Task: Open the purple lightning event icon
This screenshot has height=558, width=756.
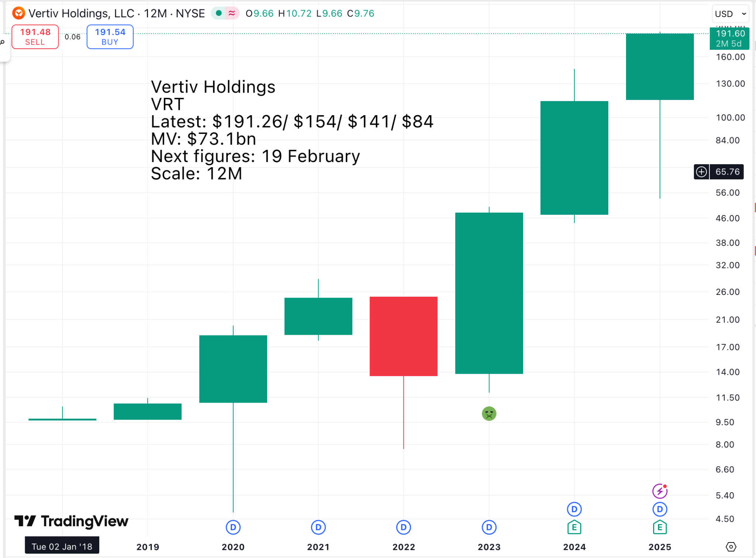Action: [x=660, y=491]
